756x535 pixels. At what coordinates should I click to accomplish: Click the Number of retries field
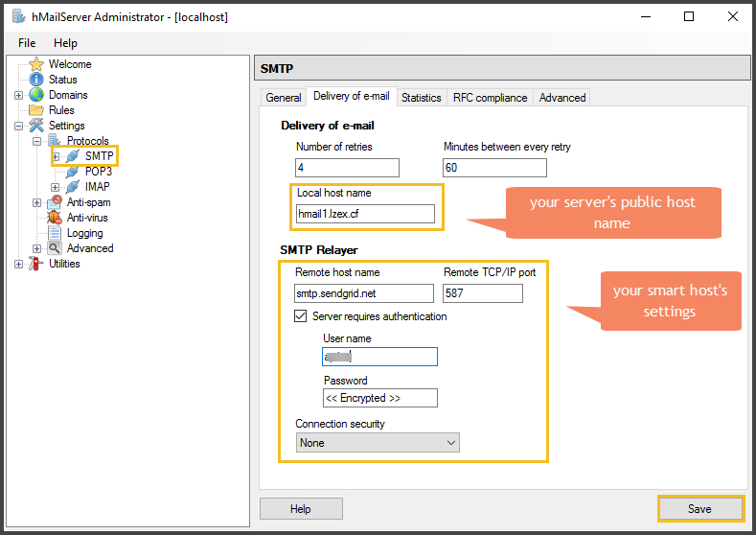click(x=347, y=168)
